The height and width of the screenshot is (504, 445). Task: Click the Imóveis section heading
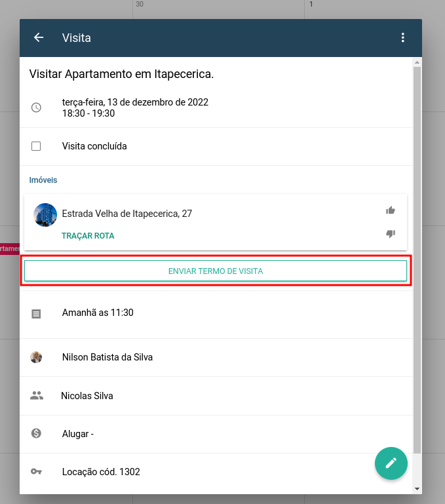(x=43, y=180)
